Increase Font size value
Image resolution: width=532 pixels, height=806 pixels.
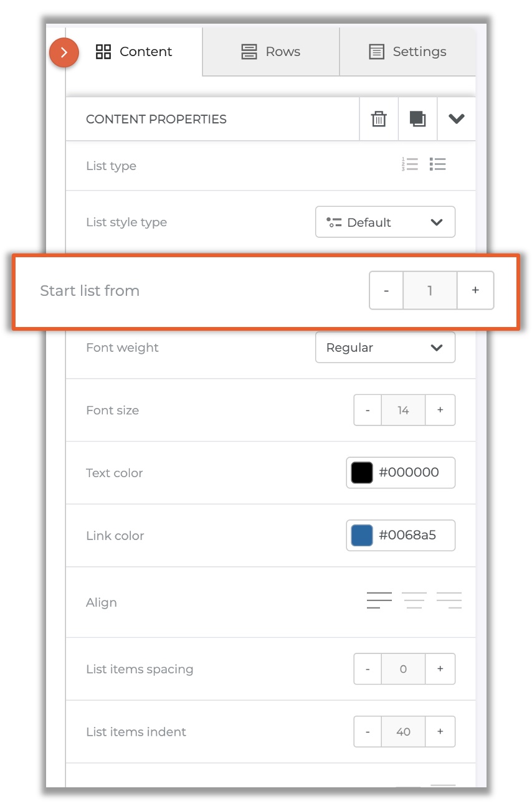(x=440, y=410)
